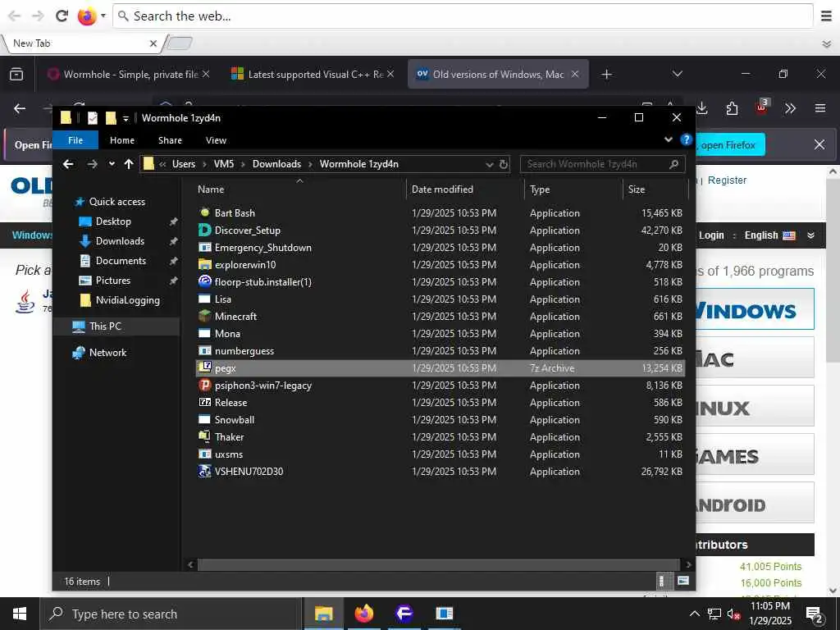Expand more browser toolbar tools chevrons

(790, 109)
